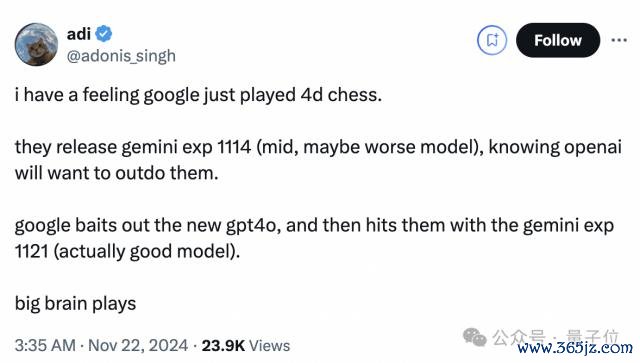
Task: Follow the account with the Follow button
Action: coord(558,40)
